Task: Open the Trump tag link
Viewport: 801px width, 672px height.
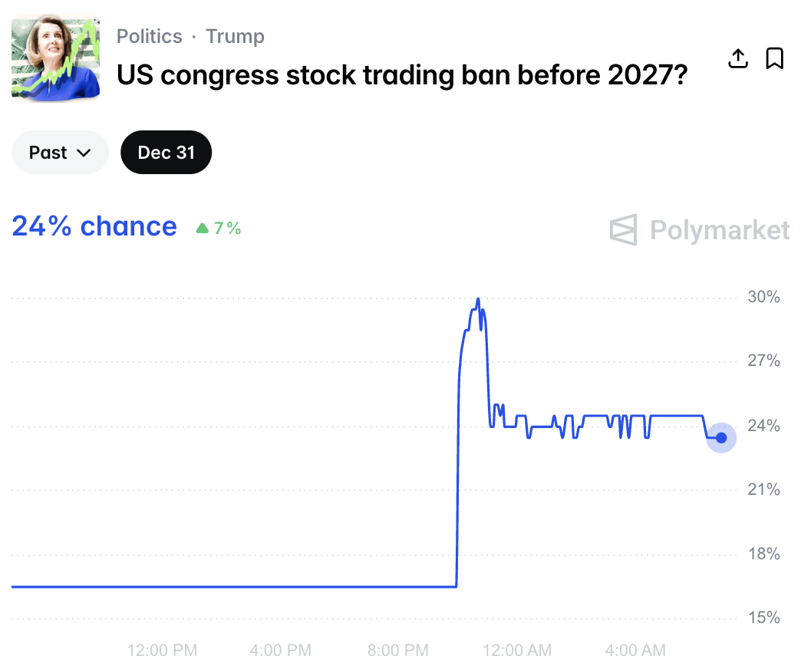Action: (235, 36)
